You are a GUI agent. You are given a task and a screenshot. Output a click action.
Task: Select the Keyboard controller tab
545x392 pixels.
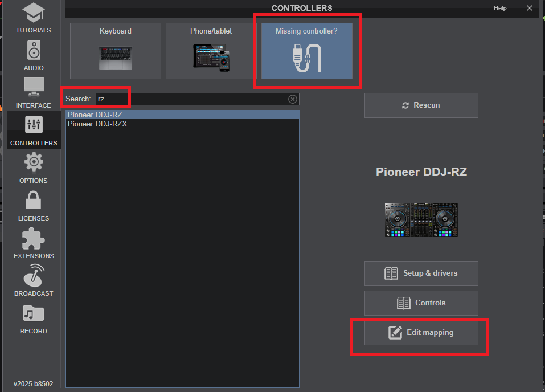[116, 51]
